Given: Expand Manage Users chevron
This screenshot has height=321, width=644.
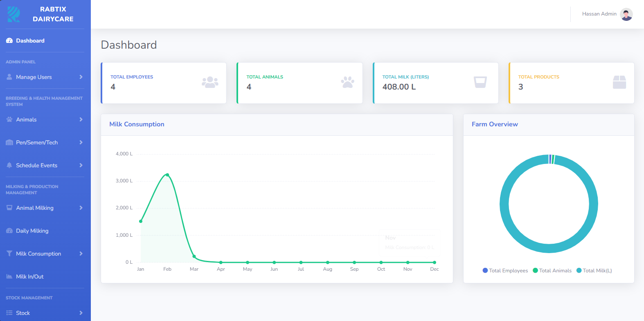Looking at the screenshot, I should (81, 77).
